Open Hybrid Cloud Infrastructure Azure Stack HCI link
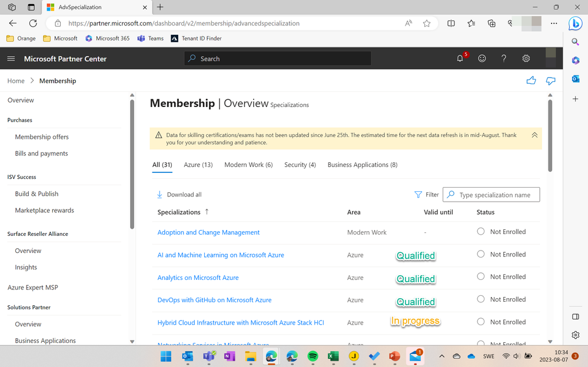 pos(241,322)
